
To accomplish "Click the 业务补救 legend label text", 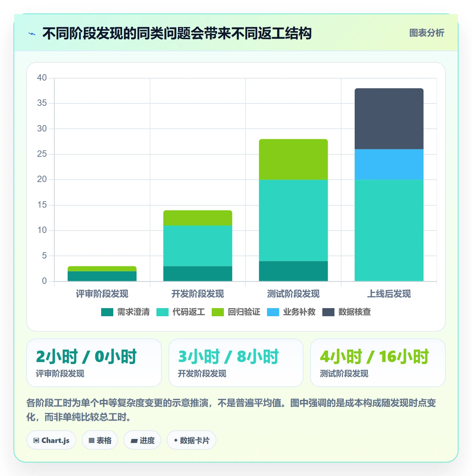I will coord(299,312).
